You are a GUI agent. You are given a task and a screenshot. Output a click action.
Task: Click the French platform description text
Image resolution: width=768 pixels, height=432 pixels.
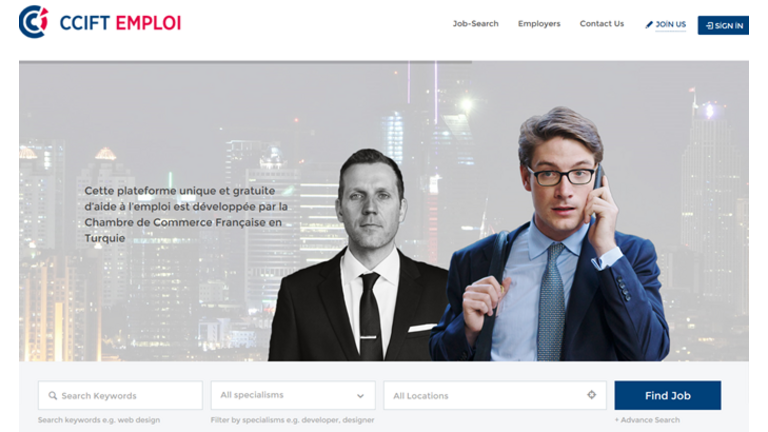(186, 215)
